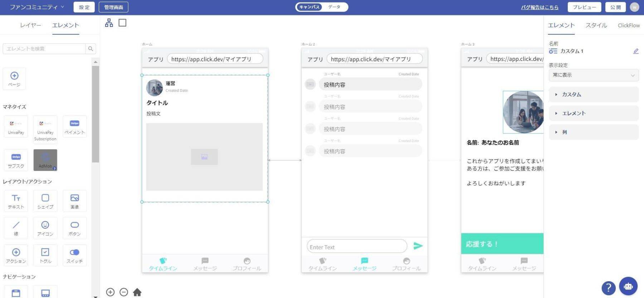Add the Switch (スイッチ) element
This screenshot has width=644, height=298.
(x=74, y=255)
